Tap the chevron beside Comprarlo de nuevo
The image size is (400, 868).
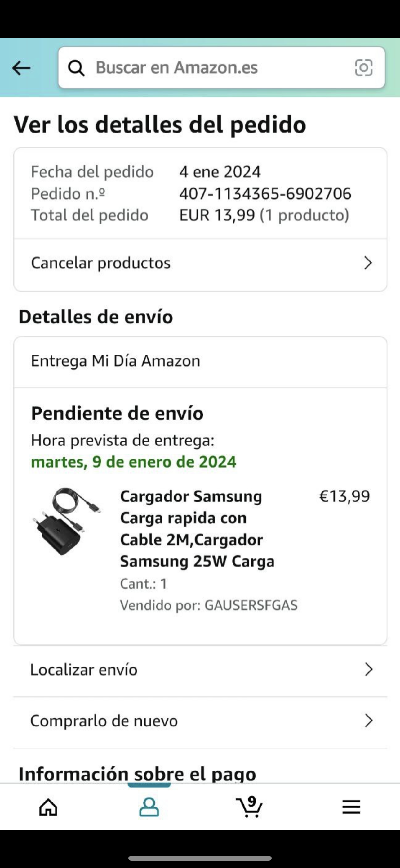pyautogui.click(x=369, y=721)
